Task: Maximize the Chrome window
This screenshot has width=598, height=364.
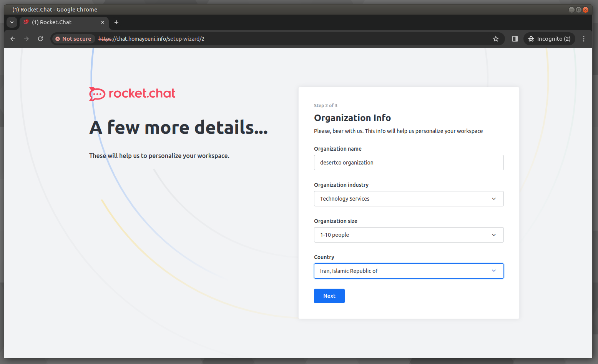Action: tap(578, 10)
